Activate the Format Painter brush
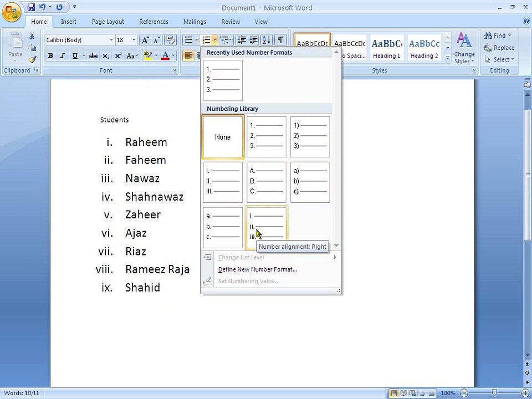 point(32,59)
